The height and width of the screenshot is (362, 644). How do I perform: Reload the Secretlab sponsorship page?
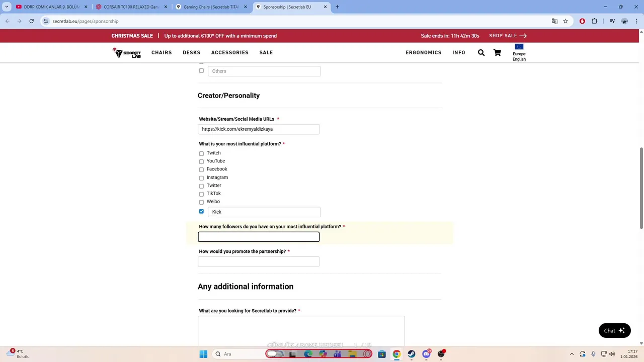point(31,21)
